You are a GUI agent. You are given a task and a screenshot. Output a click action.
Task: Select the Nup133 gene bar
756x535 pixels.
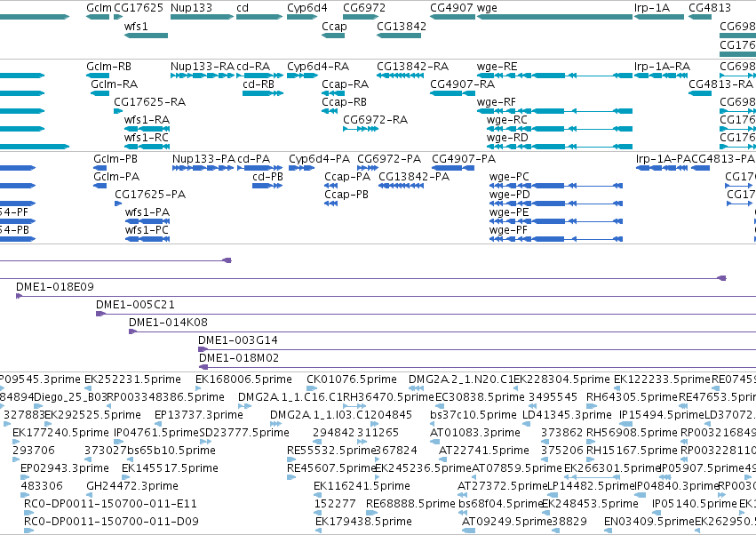202,17
